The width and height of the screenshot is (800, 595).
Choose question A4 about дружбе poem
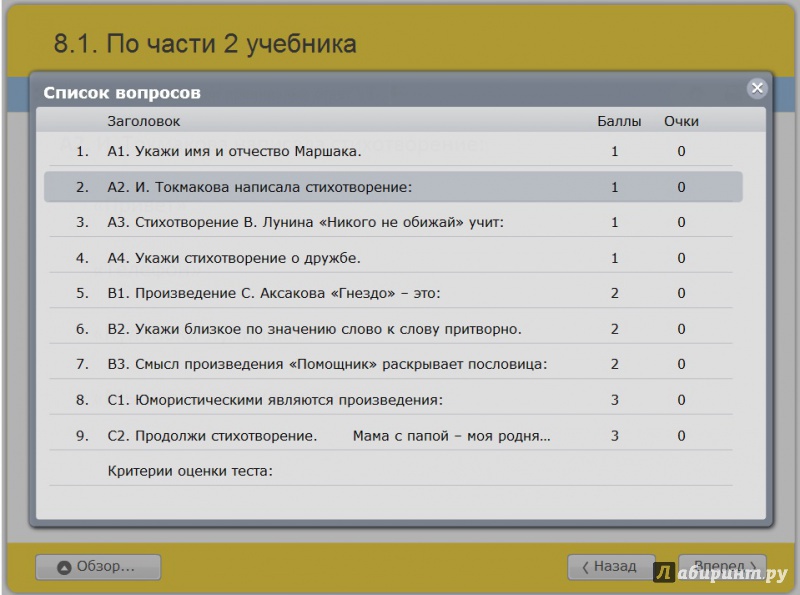393,258
